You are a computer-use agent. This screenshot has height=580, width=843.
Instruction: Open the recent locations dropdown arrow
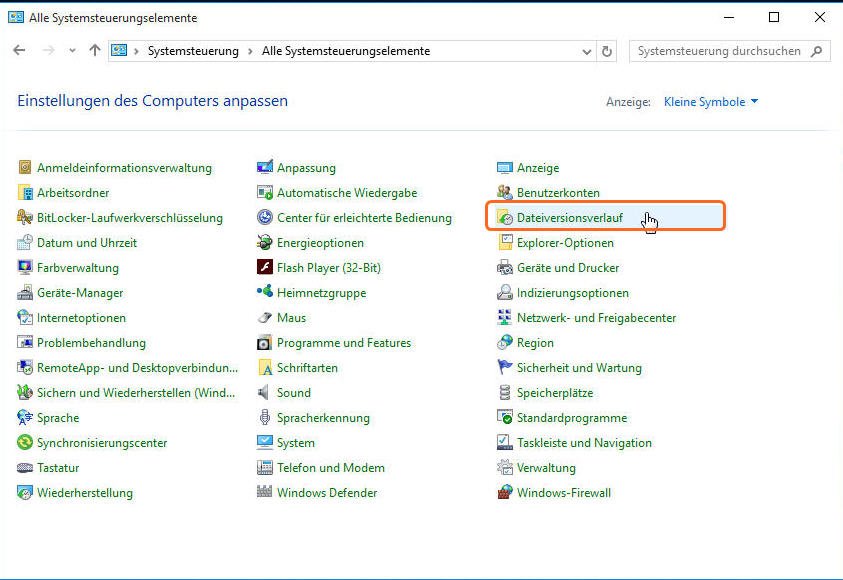tap(72, 51)
